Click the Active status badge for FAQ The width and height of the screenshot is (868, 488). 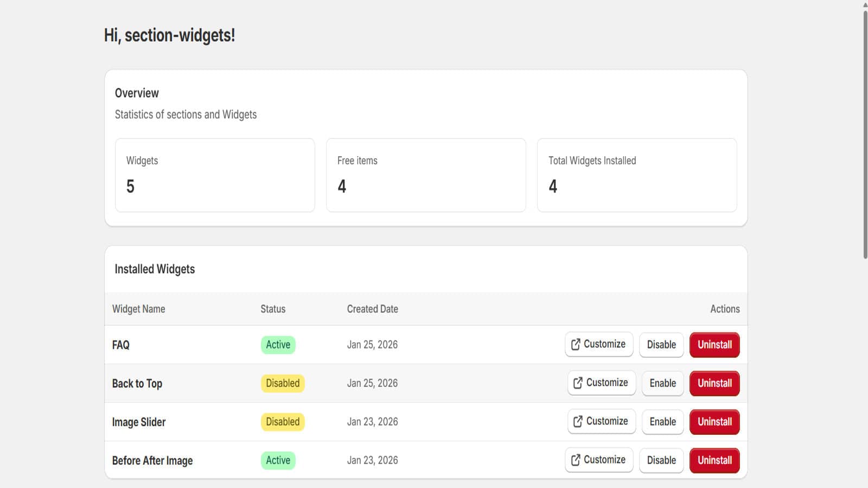(x=278, y=344)
